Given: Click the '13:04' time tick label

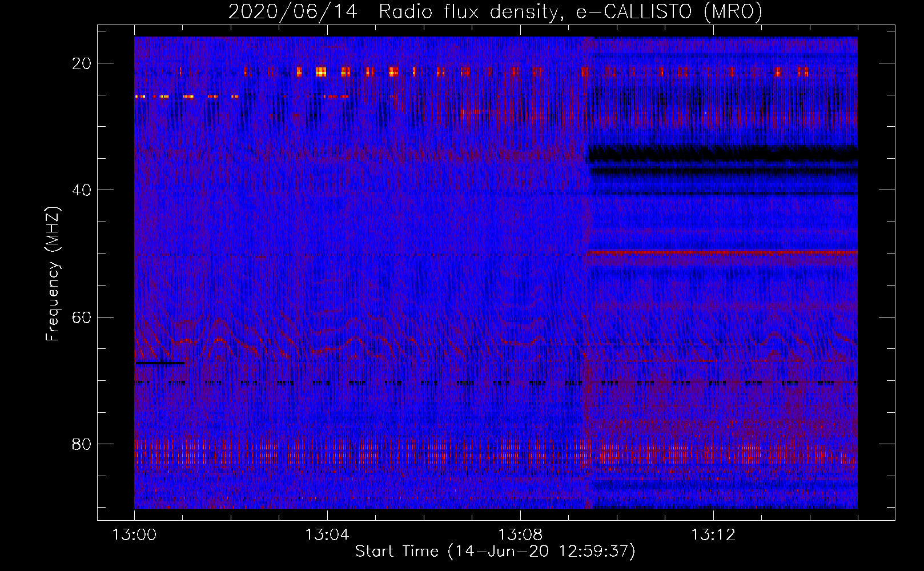Looking at the screenshot, I should (327, 535).
